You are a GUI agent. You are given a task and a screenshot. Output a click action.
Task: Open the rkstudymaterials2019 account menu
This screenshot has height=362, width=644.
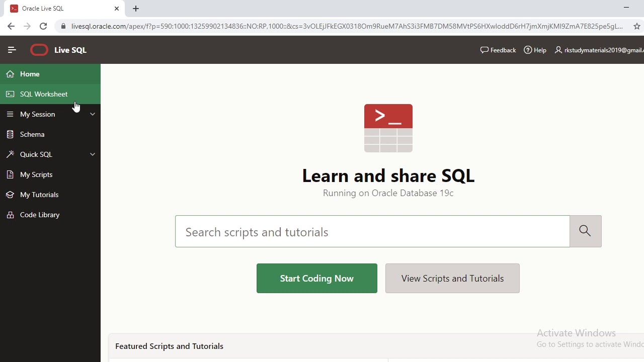599,50
